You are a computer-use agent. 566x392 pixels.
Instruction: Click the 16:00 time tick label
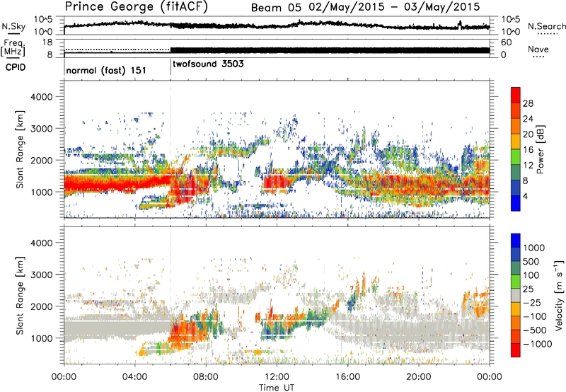coord(347,377)
